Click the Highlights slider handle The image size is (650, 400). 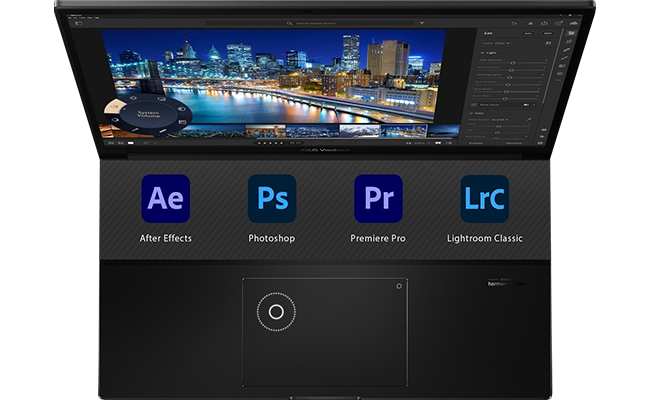click(x=509, y=78)
